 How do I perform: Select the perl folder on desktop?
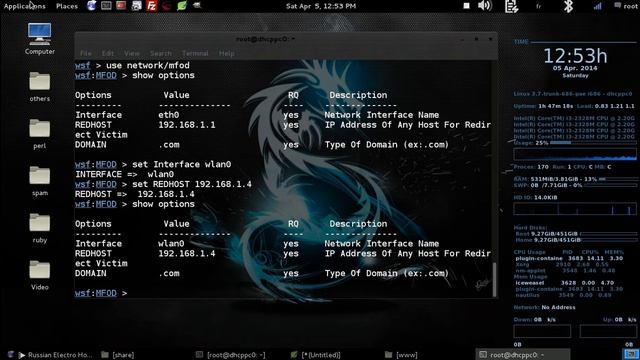(40, 134)
